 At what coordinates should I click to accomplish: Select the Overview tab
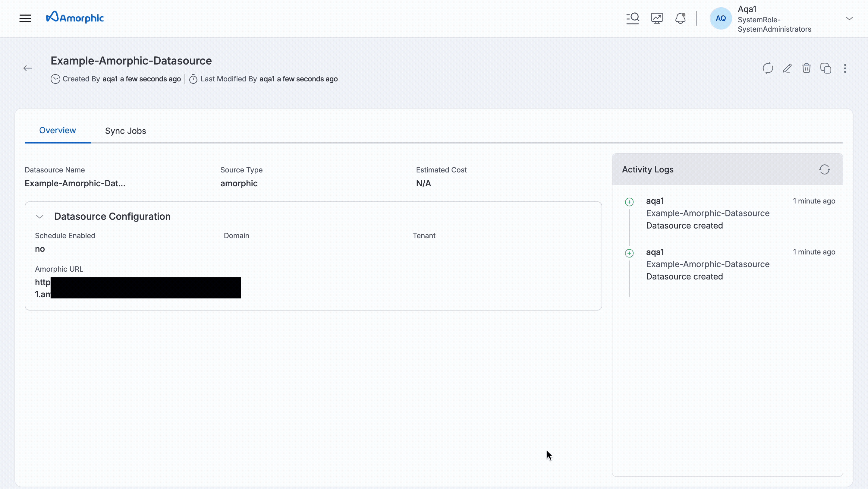click(x=57, y=131)
